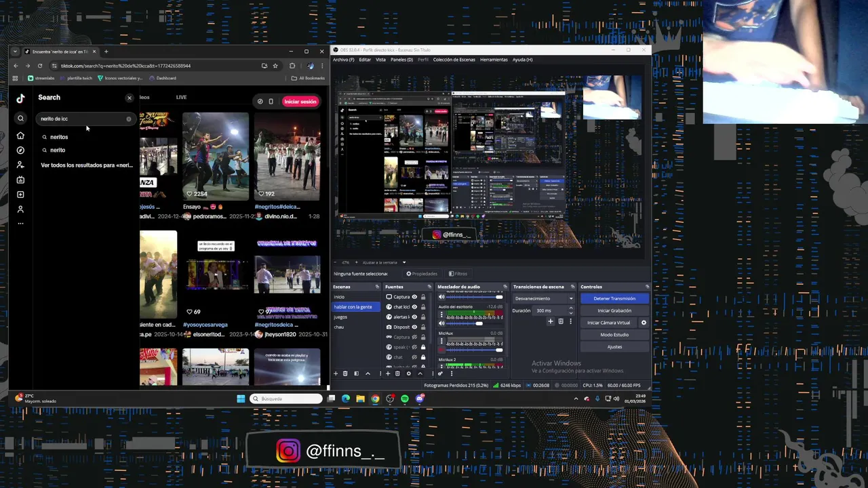Open the Vista menu in OBS
This screenshot has height=488, width=868.
click(x=380, y=60)
